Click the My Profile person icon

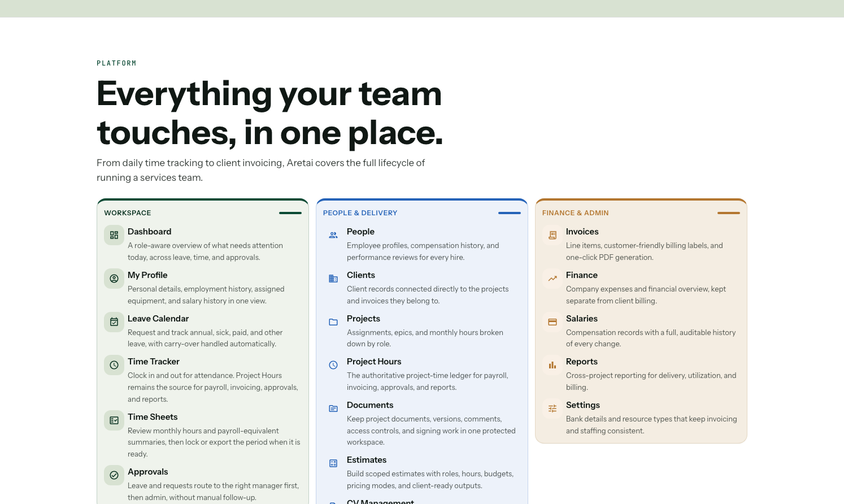(x=114, y=279)
